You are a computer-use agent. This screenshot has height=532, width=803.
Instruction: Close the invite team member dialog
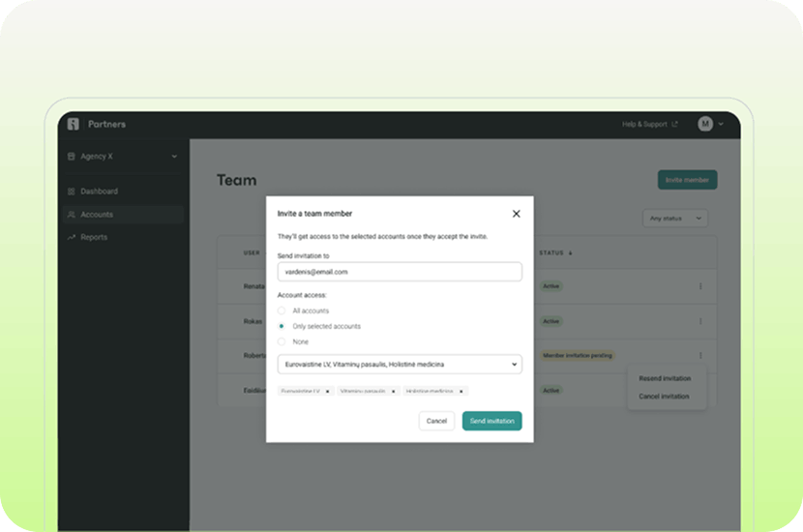coord(516,214)
